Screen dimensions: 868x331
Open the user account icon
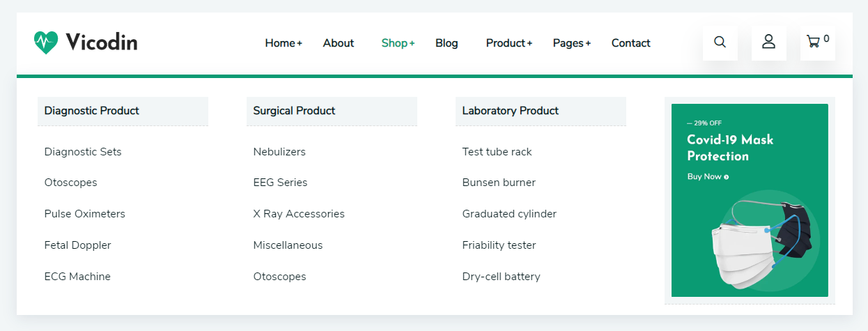click(769, 43)
